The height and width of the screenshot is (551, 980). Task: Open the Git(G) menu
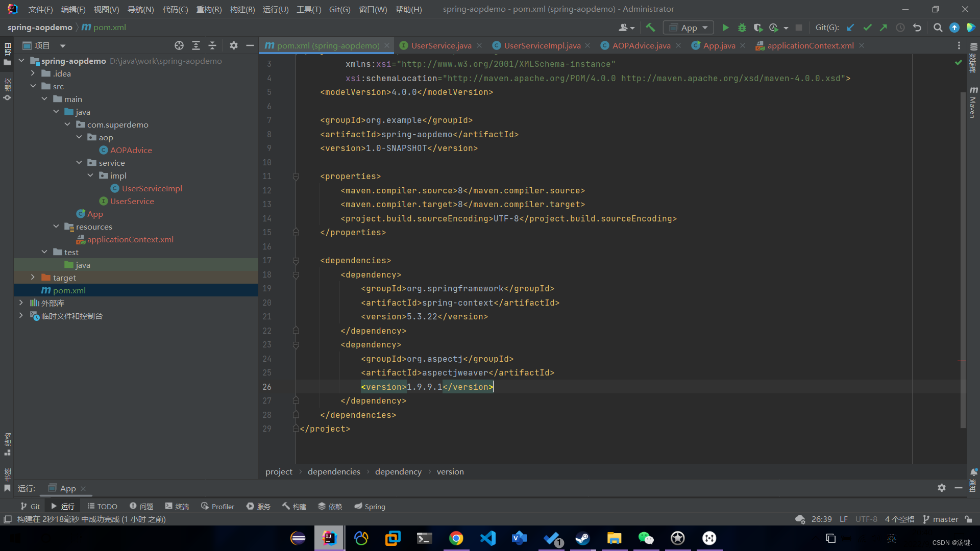[x=339, y=9]
